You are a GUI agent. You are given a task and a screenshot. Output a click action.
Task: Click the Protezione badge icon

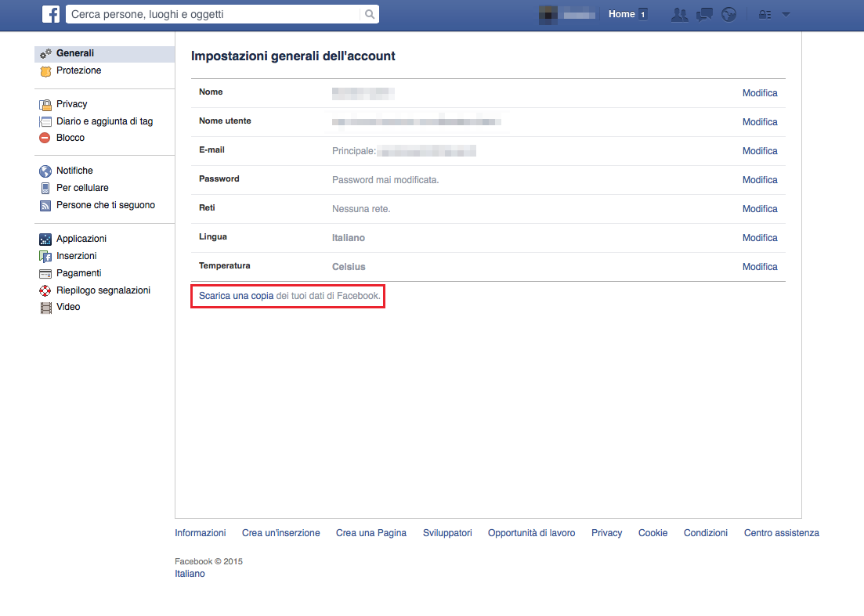pyautogui.click(x=45, y=71)
